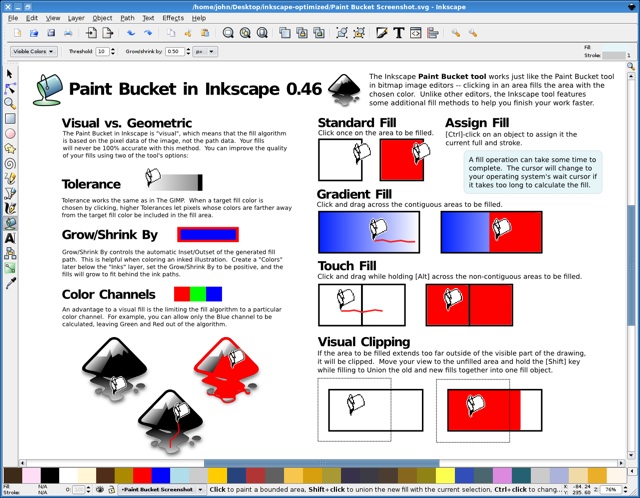Adjust the Threshold spinner arrows

113,51
